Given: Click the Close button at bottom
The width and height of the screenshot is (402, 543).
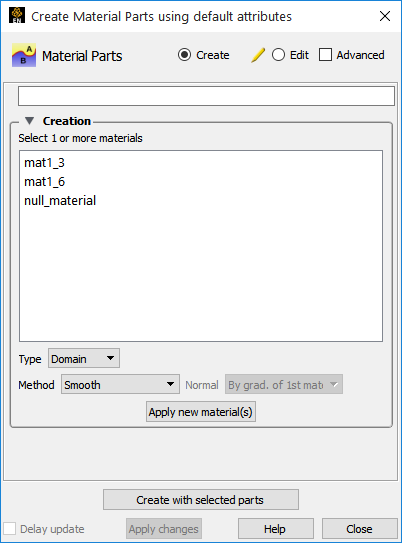Looking at the screenshot, I should point(360,529).
